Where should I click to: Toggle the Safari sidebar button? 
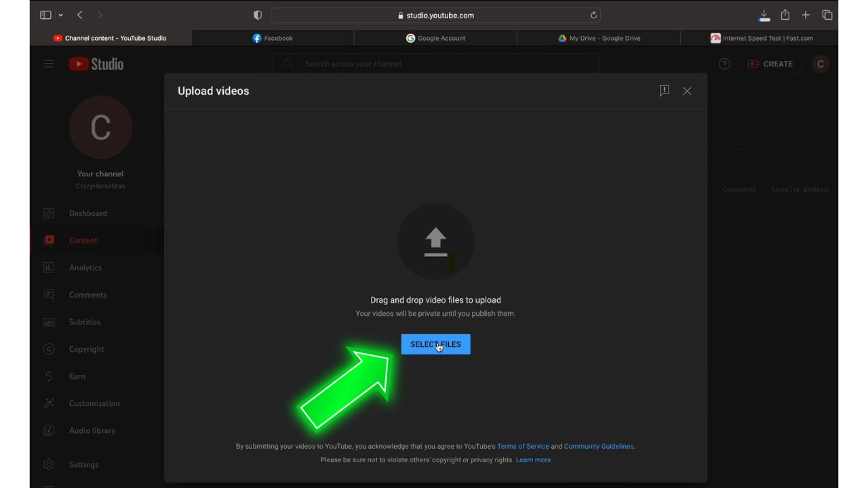(45, 15)
